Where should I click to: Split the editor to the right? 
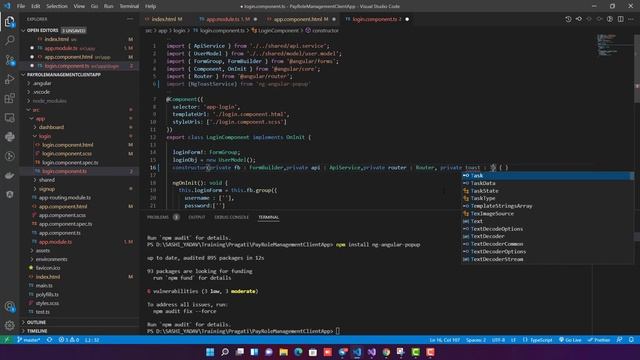[620, 19]
